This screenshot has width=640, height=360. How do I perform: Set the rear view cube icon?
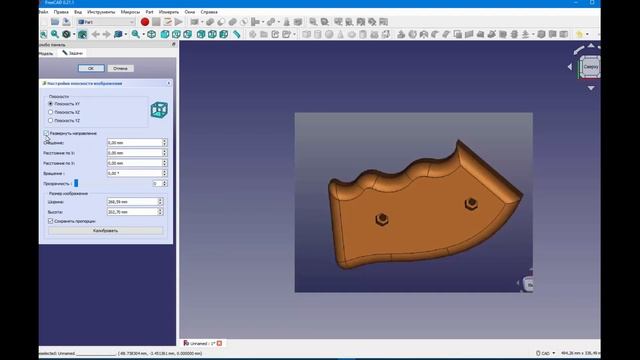[x=201, y=34]
